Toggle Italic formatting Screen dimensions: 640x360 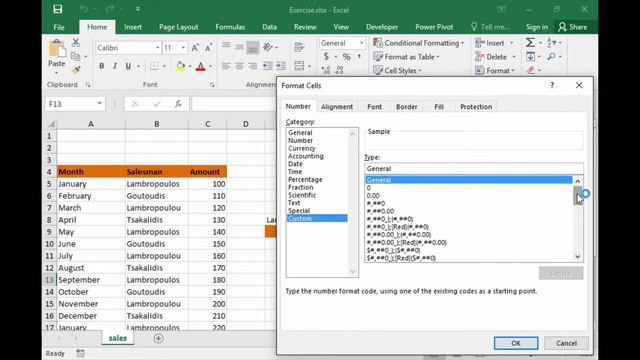[115, 66]
